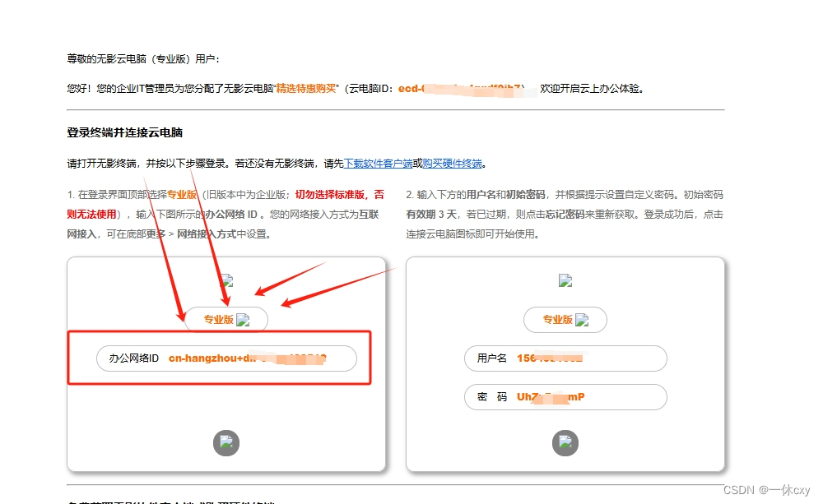Click the red warning 切勿选择标准版

[330, 195]
